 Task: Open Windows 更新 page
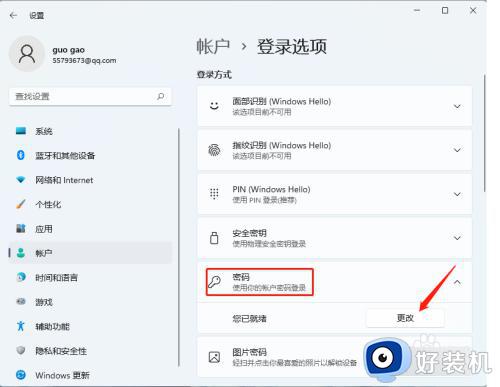(x=90, y=375)
